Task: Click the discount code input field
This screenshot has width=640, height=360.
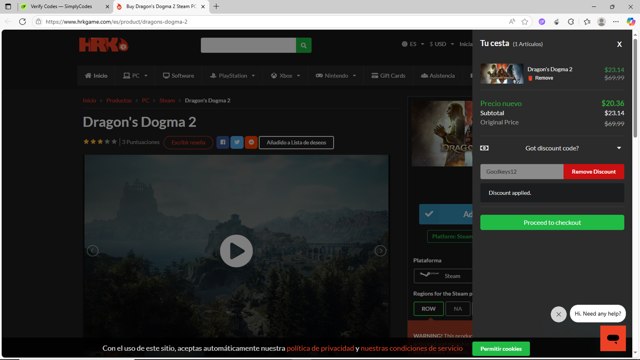Action: 522,172
